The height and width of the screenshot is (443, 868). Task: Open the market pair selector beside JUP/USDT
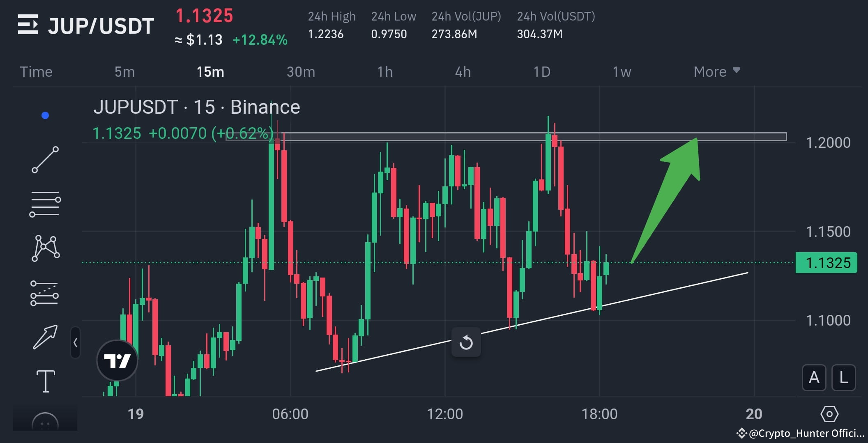click(x=28, y=25)
